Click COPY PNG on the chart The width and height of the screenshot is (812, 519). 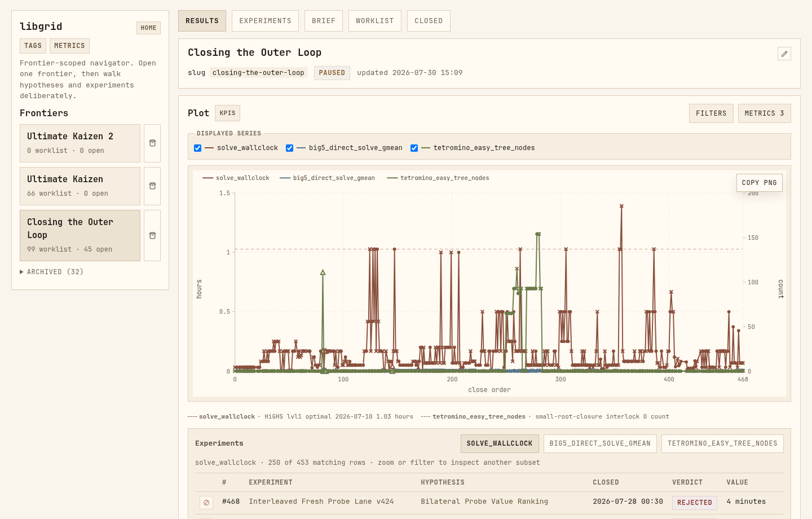coord(759,183)
